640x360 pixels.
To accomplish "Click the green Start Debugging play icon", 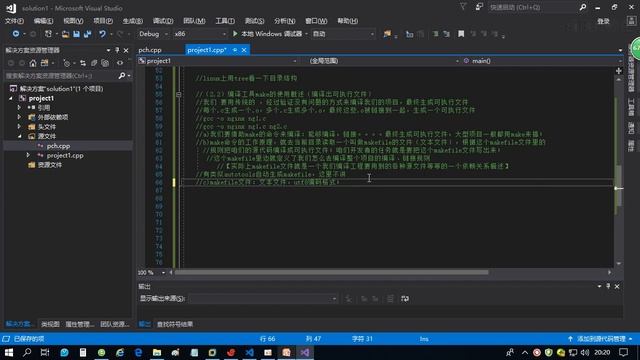I will (x=235, y=34).
